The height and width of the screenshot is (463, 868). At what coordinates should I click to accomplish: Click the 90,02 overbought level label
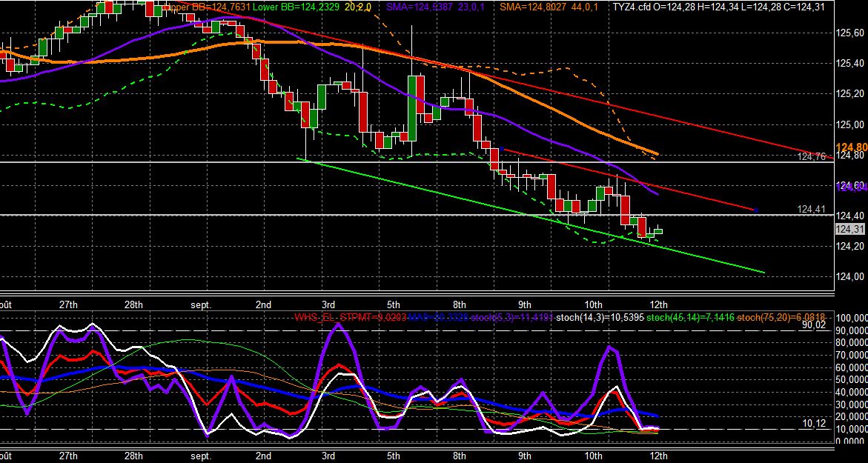click(x=814, y=326)
